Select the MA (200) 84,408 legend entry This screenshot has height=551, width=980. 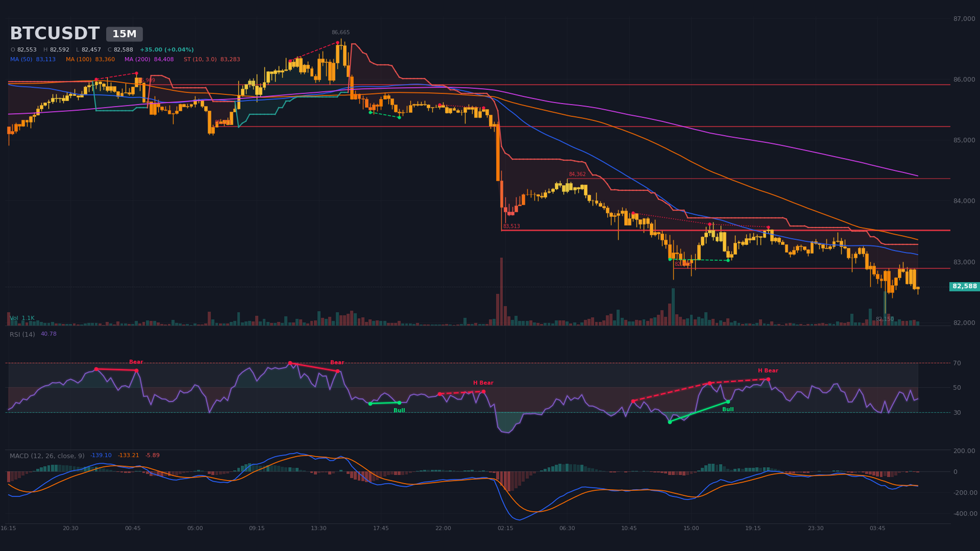coord(149,59)
